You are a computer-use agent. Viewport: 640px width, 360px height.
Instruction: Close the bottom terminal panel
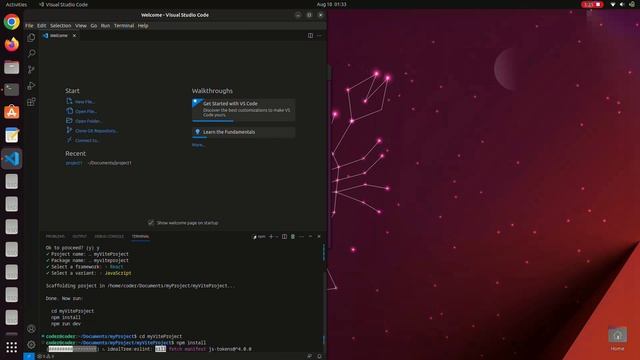tap(319, 236)
